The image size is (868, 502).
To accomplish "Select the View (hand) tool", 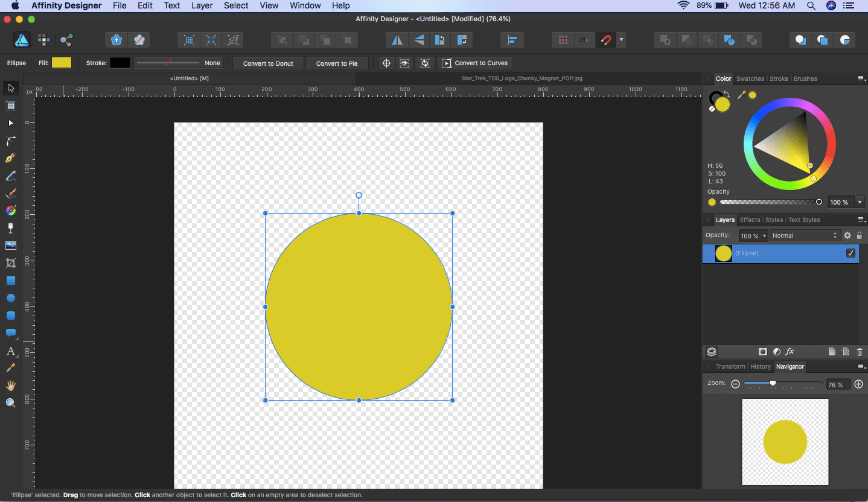I will click(x=10, y=386).
